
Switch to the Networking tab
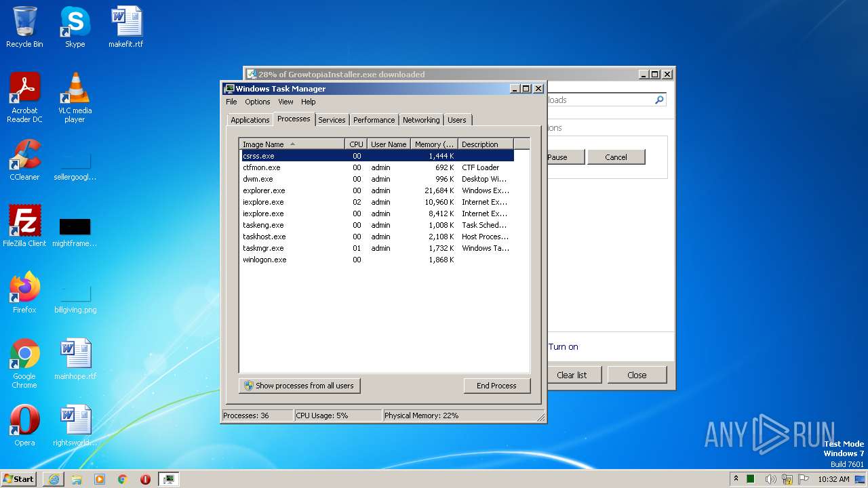421,120
